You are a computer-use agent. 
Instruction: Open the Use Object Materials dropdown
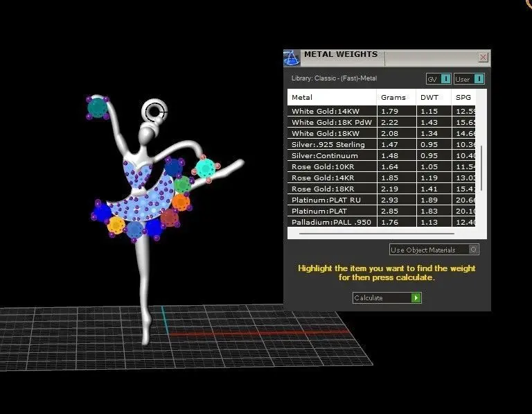click(x=434, y=250)
